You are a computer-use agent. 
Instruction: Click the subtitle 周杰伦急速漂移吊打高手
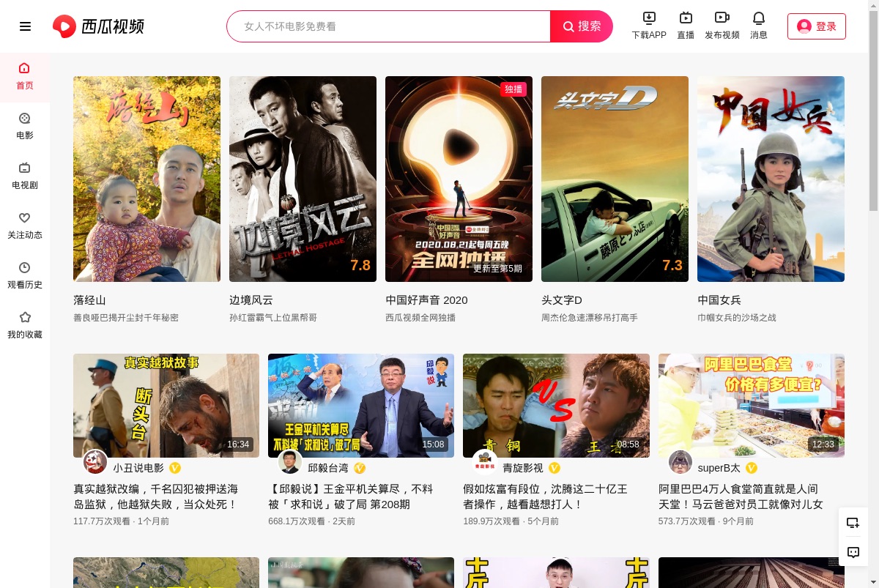point(590,318)
